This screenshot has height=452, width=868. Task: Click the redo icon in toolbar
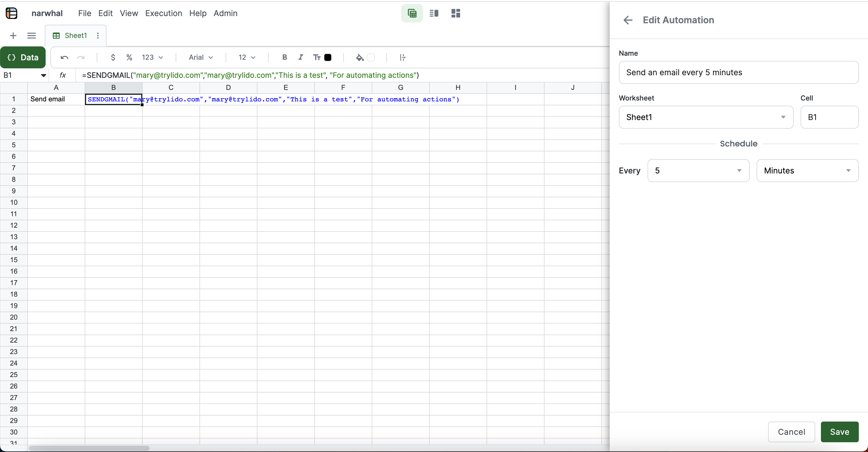tap(81, 58)
